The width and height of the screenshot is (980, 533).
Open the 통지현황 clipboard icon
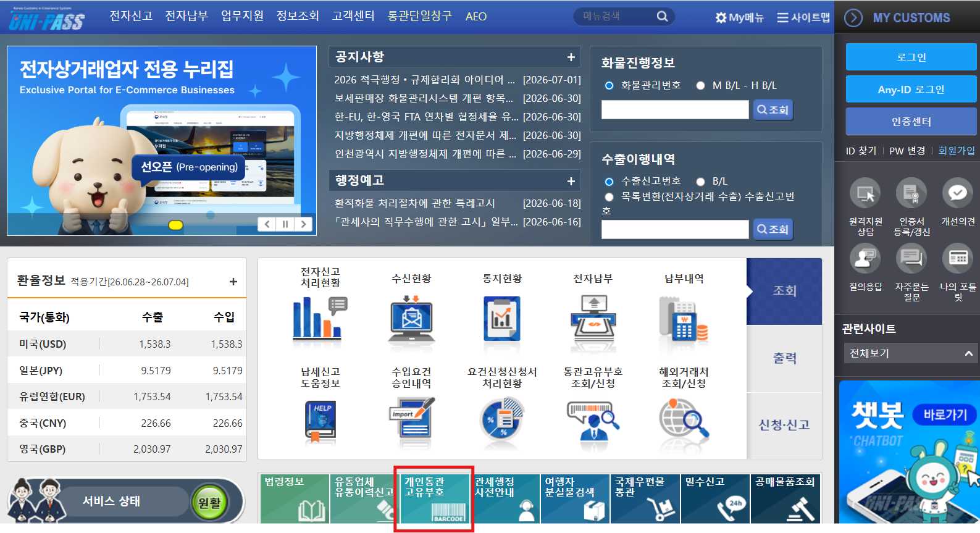click(x=502, y=319)
